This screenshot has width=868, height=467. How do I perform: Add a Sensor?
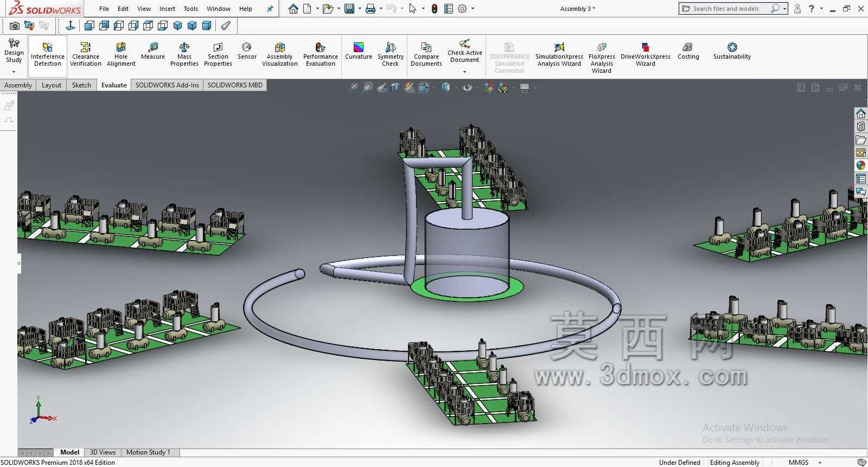247,51
